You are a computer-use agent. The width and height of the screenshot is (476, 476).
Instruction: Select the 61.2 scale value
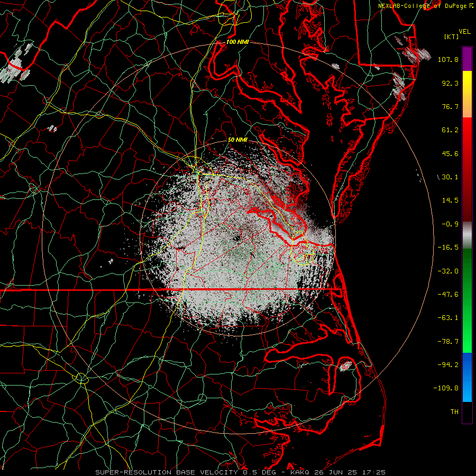pyautogui.click(x=450, y=130)
